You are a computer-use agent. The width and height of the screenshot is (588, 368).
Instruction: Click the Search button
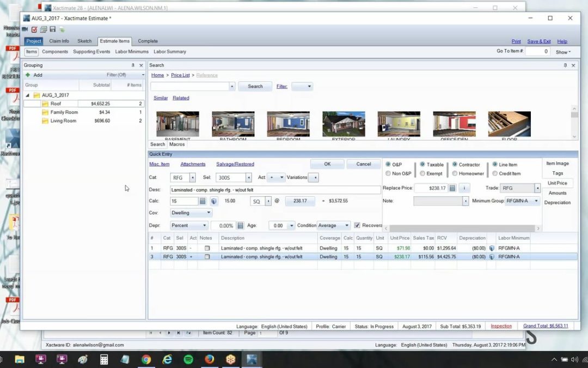(x=255, y=86)
